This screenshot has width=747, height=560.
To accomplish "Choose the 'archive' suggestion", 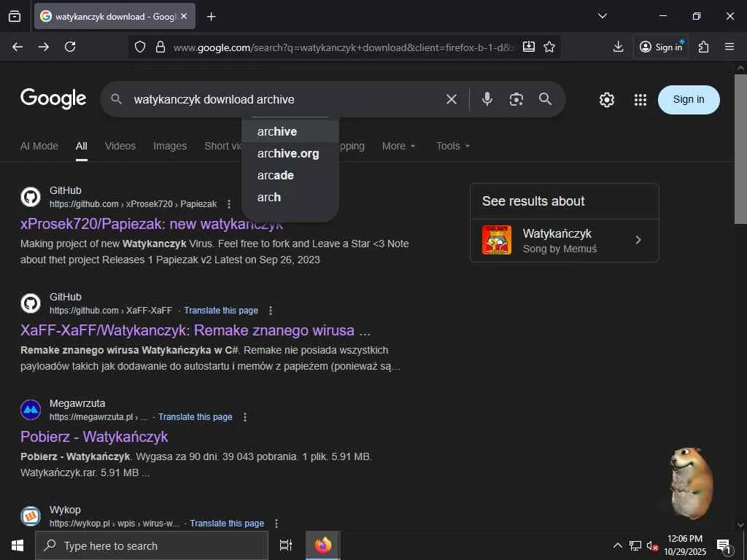I will tap(290, 131).
